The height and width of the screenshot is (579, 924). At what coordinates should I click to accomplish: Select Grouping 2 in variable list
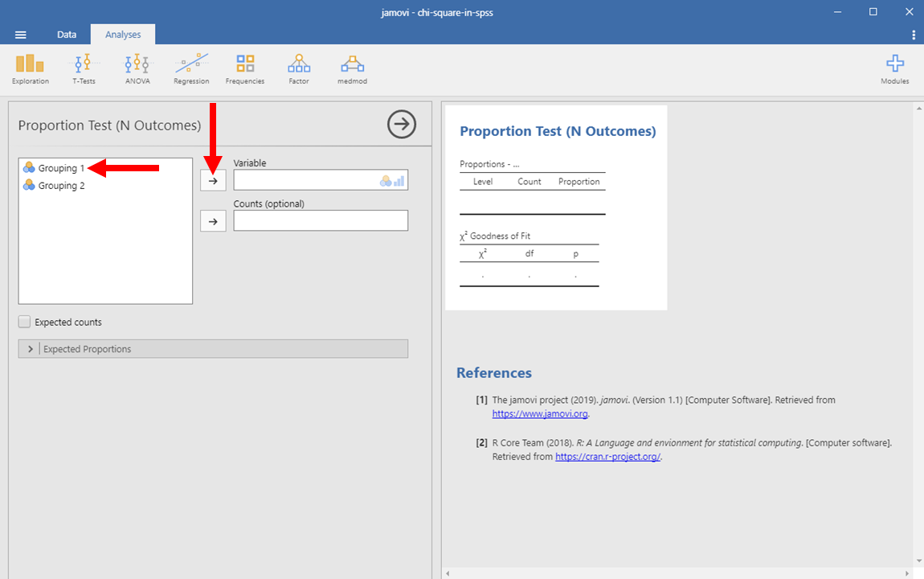click(x=61, y=186)
